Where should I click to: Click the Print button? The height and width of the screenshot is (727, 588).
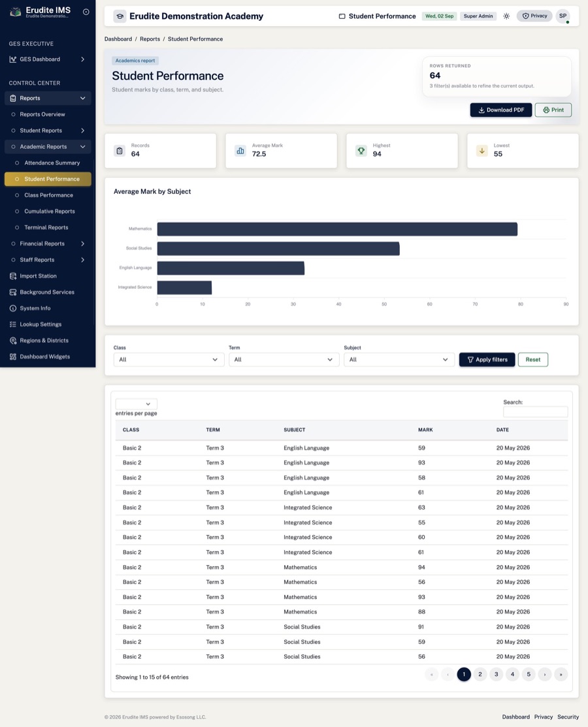553,110
